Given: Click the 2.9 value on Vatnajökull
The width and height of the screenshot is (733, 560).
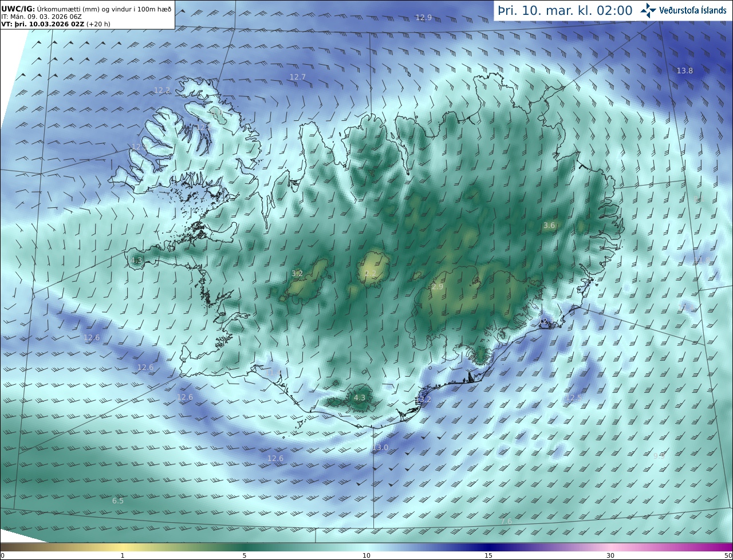Looking at the screenshot, I should coord(438,287).
